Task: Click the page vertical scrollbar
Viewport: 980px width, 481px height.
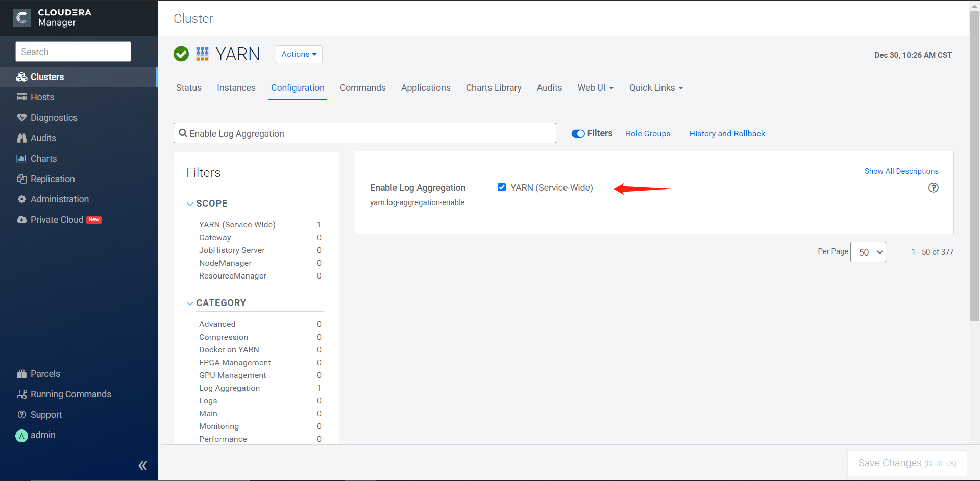Action: pyautogui.click(x=974, y=166)
